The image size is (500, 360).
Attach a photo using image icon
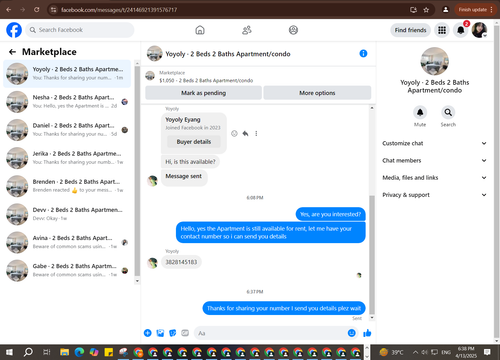pos(160,333)
